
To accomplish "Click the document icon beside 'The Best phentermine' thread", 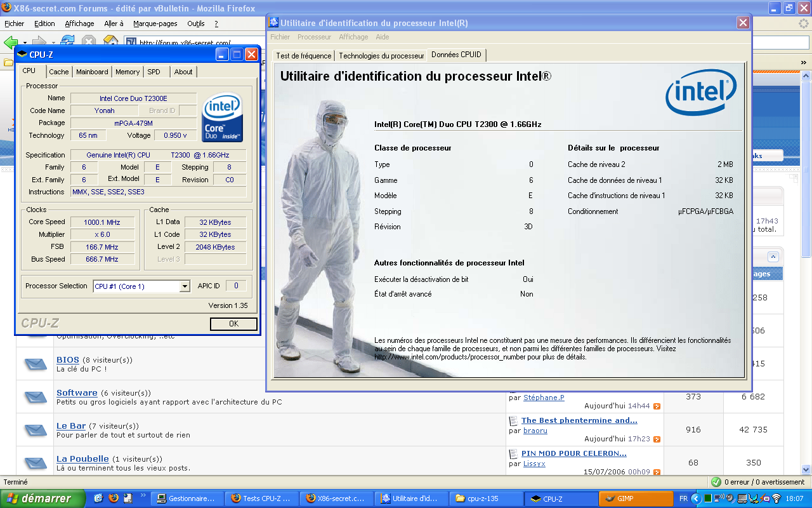I will (514, 420).
